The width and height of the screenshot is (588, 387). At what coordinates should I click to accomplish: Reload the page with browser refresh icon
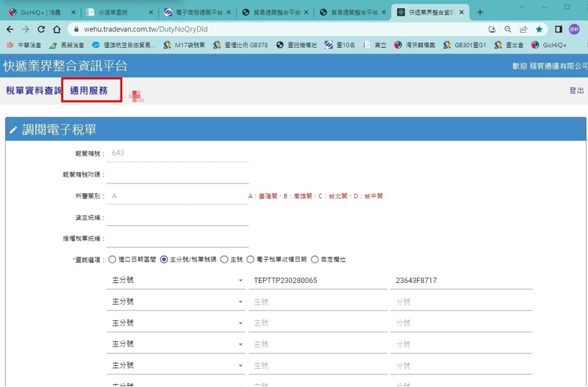coord(41,29)
